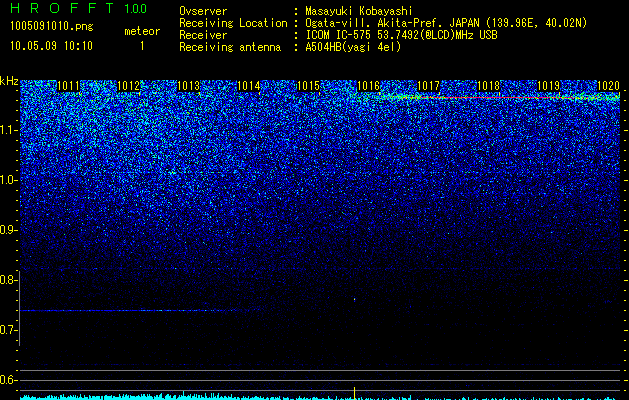
Task: Click the 1017 time marker
Action: 428,86
